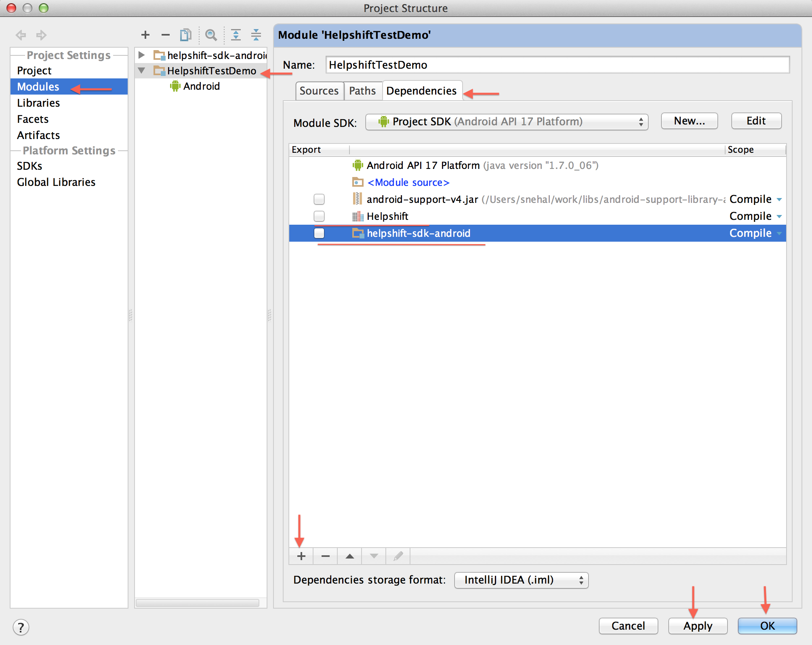Remove selected module using the minus icon
Viewport: 812px width, 645px height.
(165, 35)
